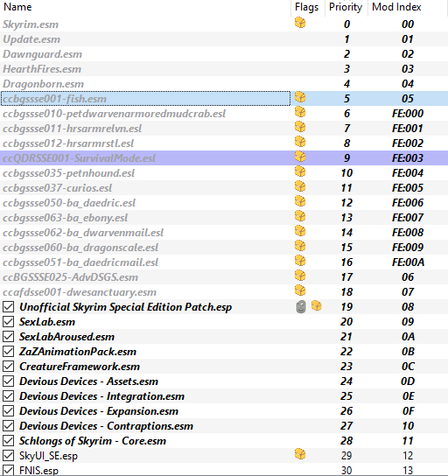Click the archive flag for ccbgssse051-ba_daedricmail.esl
The width and height of the screenshot is (448, 476).
point(300,261)
